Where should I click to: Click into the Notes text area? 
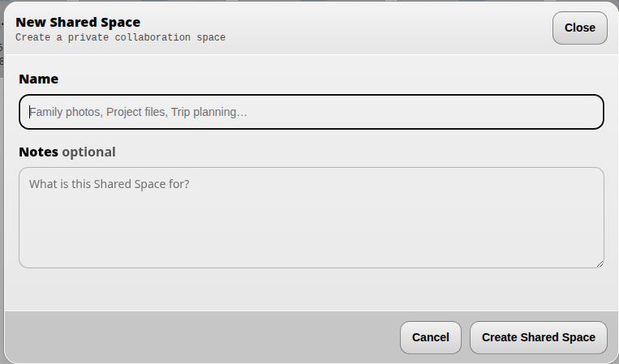click(311, 218)
